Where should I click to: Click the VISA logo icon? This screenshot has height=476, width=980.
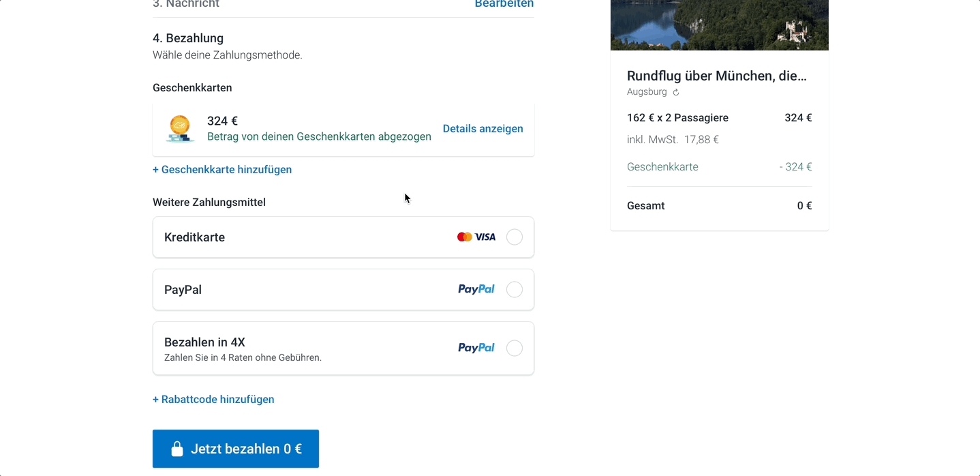(485, 237)
